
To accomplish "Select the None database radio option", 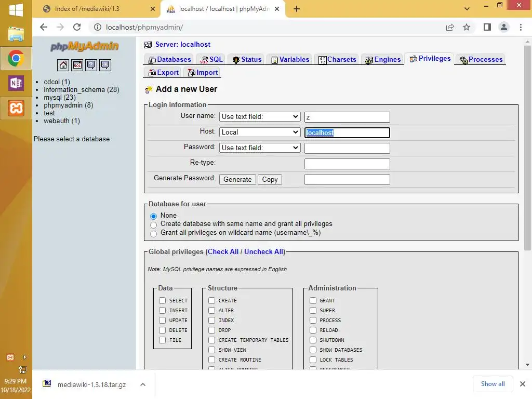I will coord(154,216).
